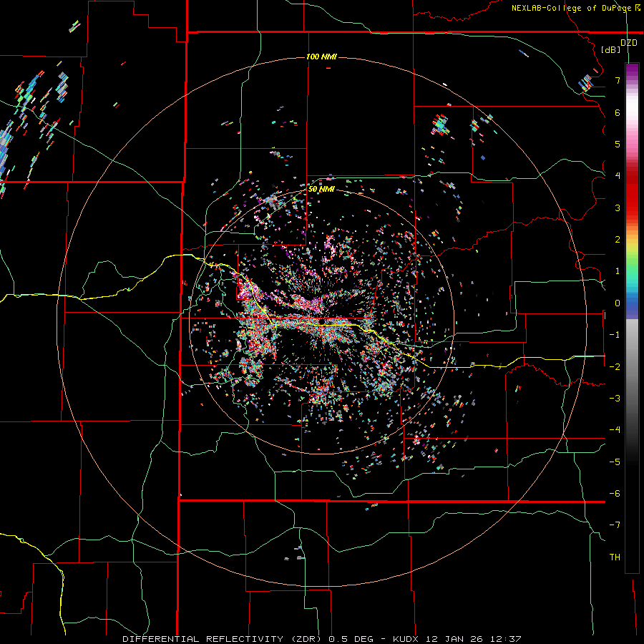Click the 0 value on color scale
The width and height of the screenshot is (644, 644).
[618, 303]
